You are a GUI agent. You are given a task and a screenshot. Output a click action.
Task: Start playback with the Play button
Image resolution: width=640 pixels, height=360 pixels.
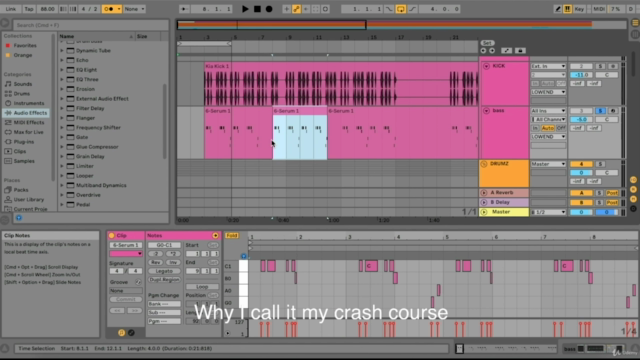[x=245, y=9]
